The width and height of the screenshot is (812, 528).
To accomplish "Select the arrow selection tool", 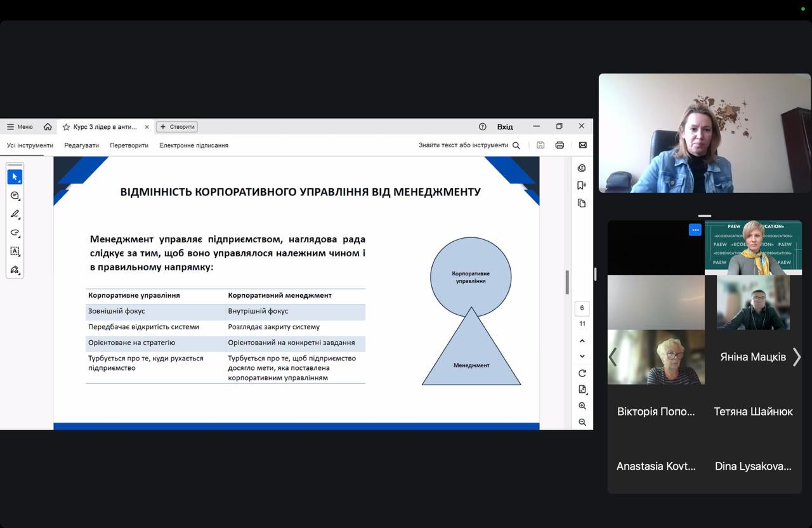I will click(x=15, y=177).
